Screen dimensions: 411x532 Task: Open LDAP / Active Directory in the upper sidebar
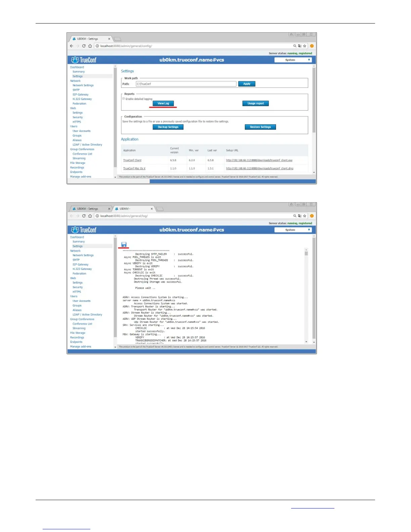[87, 145]
